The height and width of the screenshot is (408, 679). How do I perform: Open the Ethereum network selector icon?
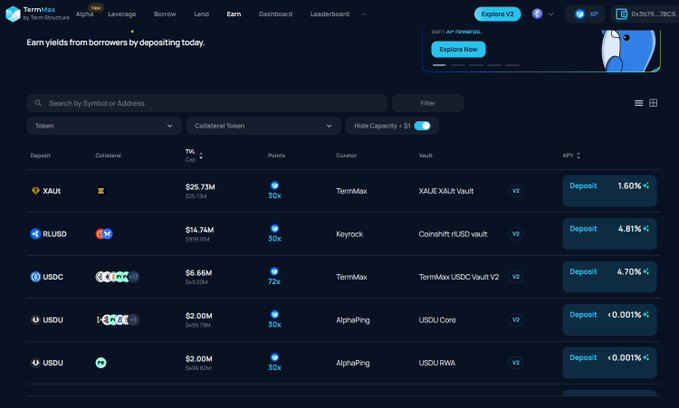pos(537,14)
